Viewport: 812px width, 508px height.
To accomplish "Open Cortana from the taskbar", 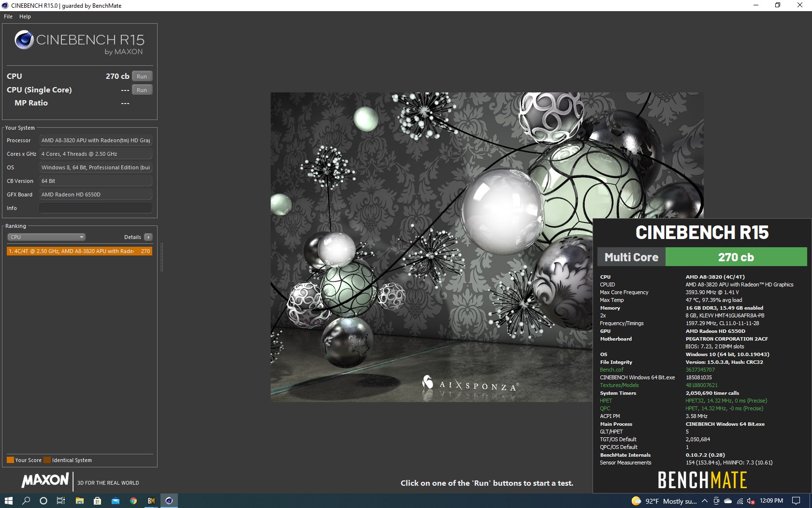I will pyautogui.click(x=43, y=501).
